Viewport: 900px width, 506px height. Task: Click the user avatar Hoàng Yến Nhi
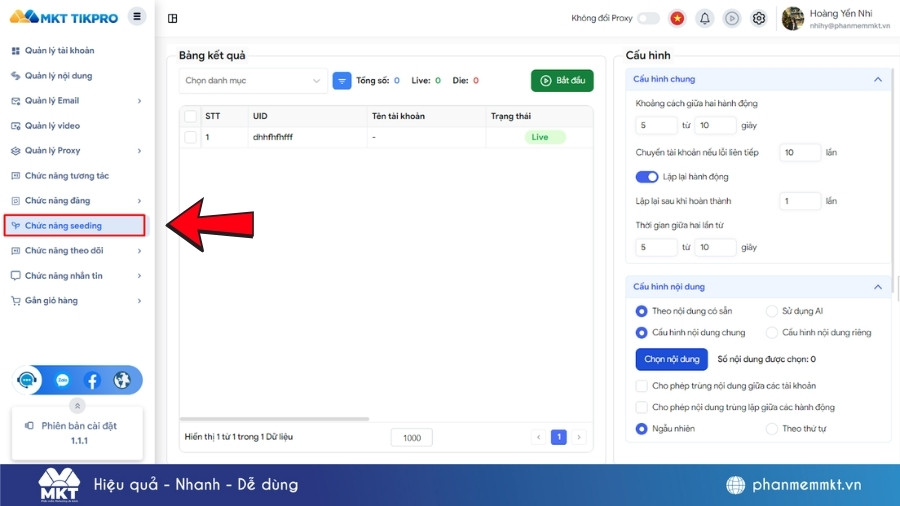pos(793,18)
